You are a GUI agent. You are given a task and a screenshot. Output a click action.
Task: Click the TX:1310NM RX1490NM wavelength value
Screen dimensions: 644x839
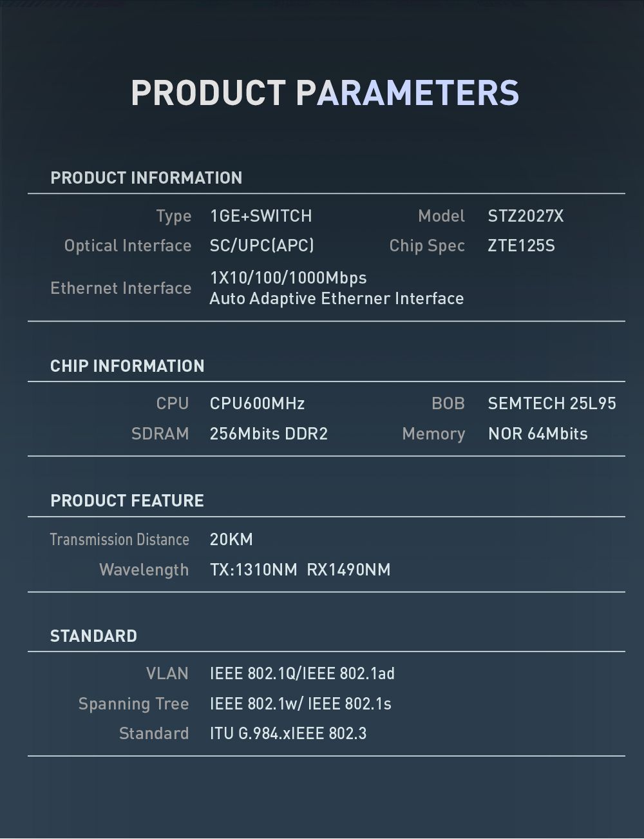click(300, 570)
